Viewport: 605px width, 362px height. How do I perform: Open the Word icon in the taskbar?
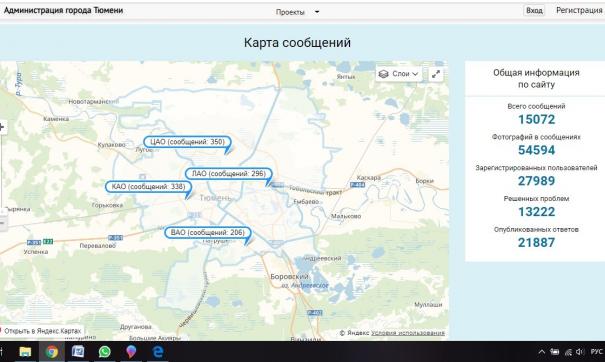(78, 352)
